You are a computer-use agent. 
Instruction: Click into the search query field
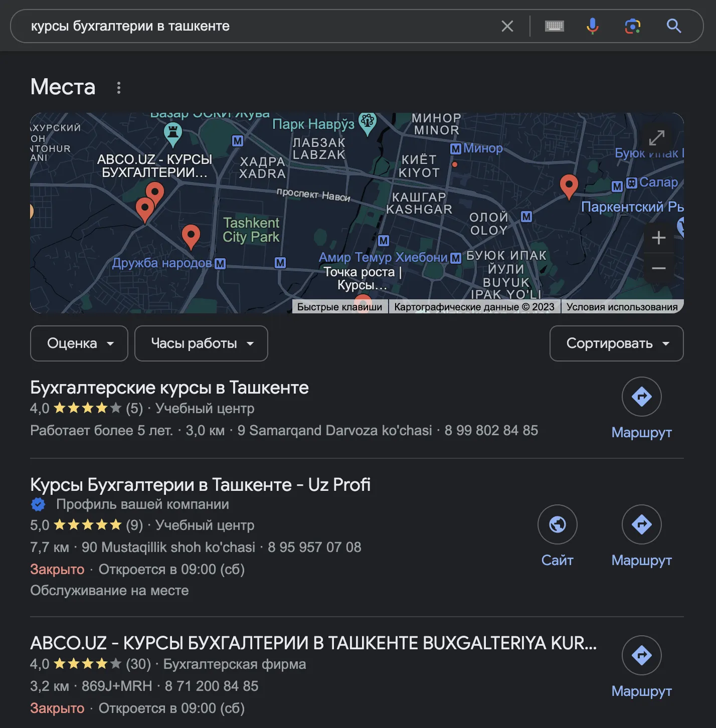coord(261,26)
